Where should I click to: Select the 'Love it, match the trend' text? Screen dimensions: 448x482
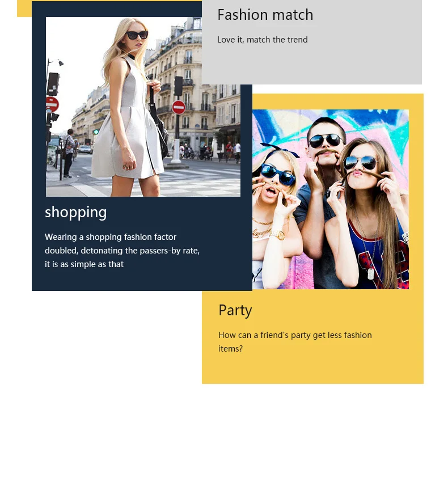[x=263, y=40]
